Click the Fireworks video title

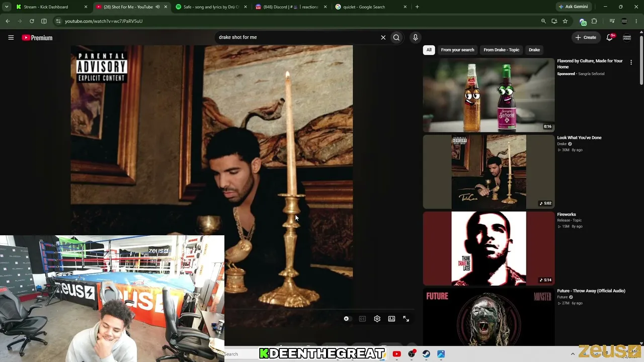567,214
